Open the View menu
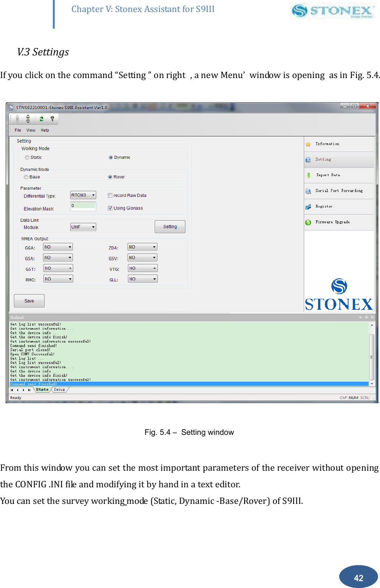380x588 pixels. (x=31, y=130)
